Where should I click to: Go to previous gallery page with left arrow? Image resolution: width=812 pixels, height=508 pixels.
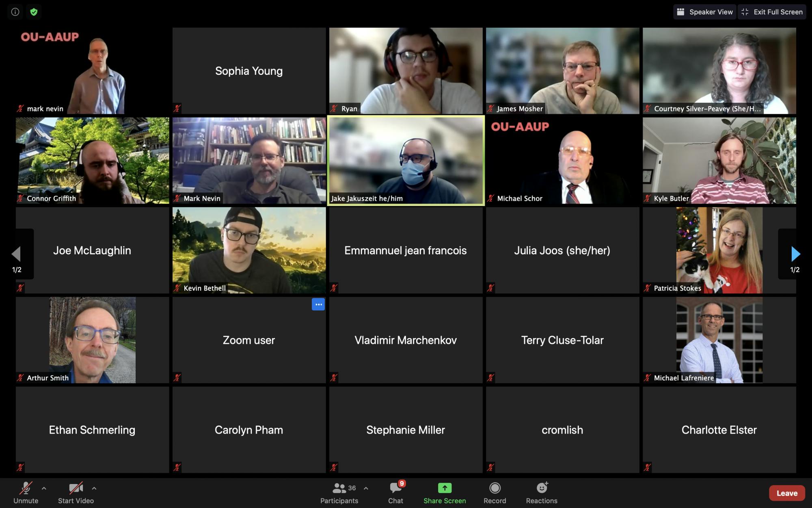click(16, 254)
